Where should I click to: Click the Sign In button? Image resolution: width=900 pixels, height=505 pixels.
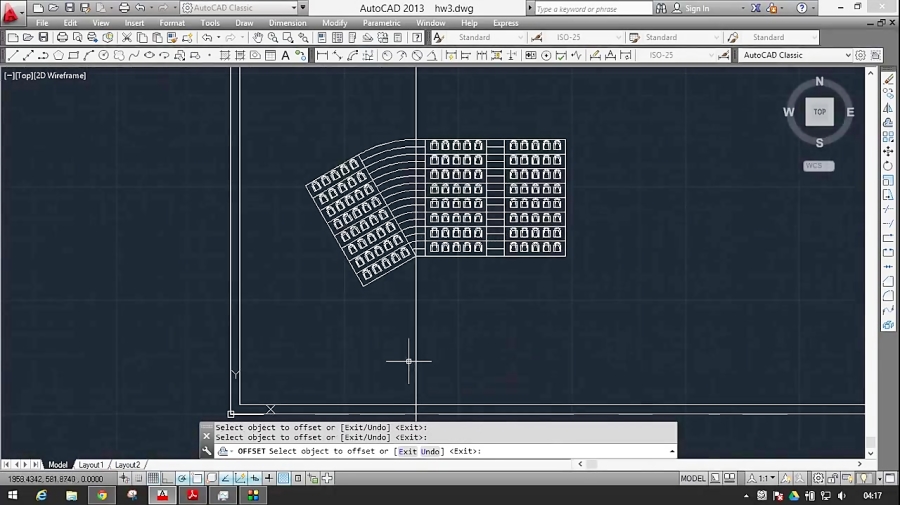pos(691,8)
